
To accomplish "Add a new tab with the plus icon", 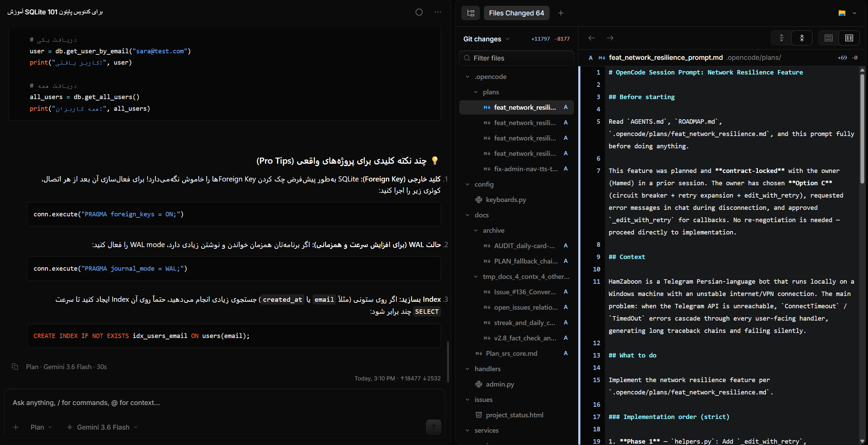I will point(561,13).
